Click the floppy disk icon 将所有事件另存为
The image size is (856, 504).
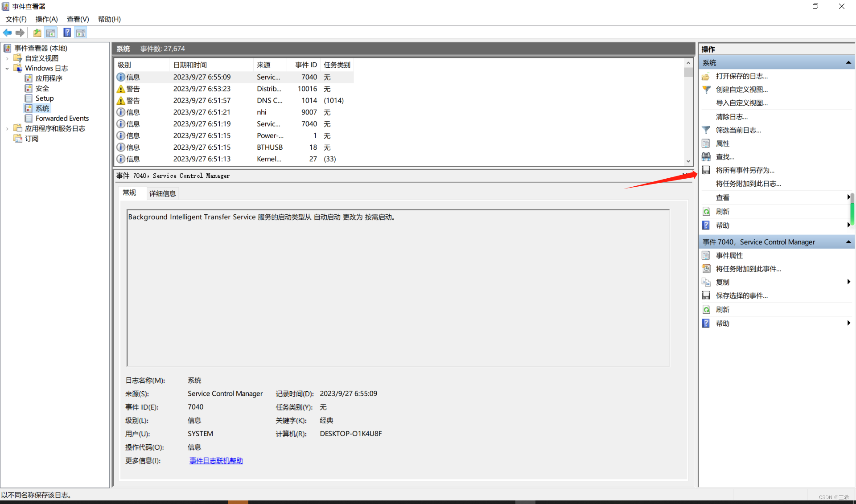point(706,170)
